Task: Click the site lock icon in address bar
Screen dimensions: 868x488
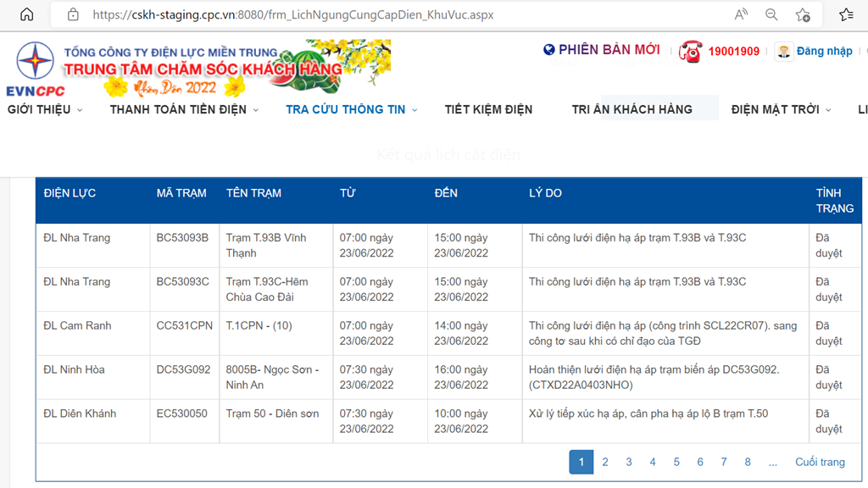Action: 73,14
